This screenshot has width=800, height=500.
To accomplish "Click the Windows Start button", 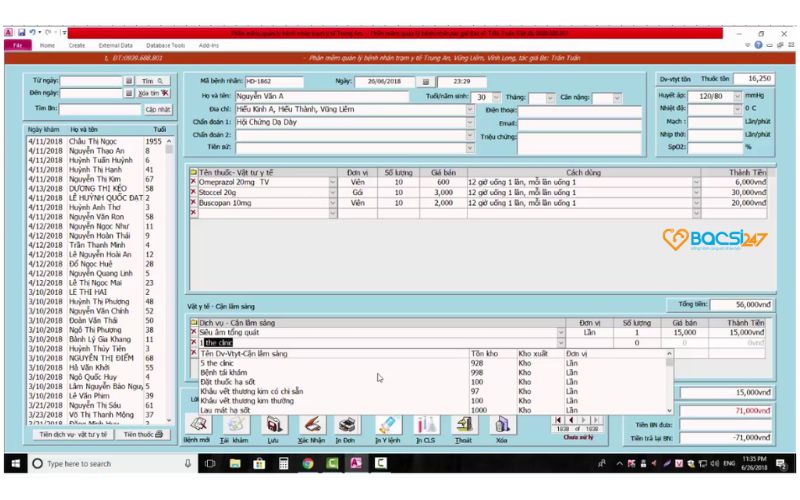I will [16, 463].
